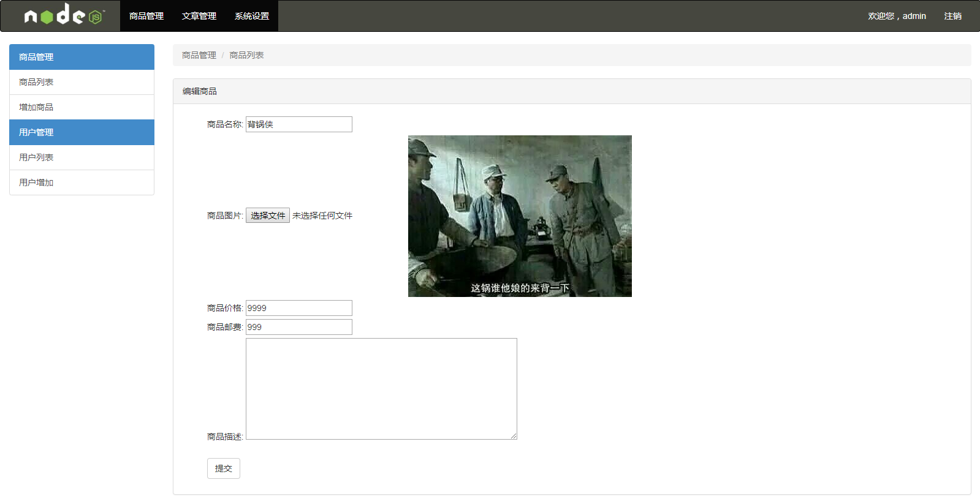Click the 选择文件 file chooser button

268,216
